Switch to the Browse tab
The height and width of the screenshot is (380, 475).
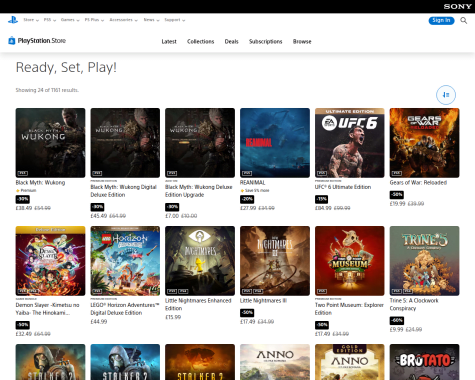[x=302, y=42]
